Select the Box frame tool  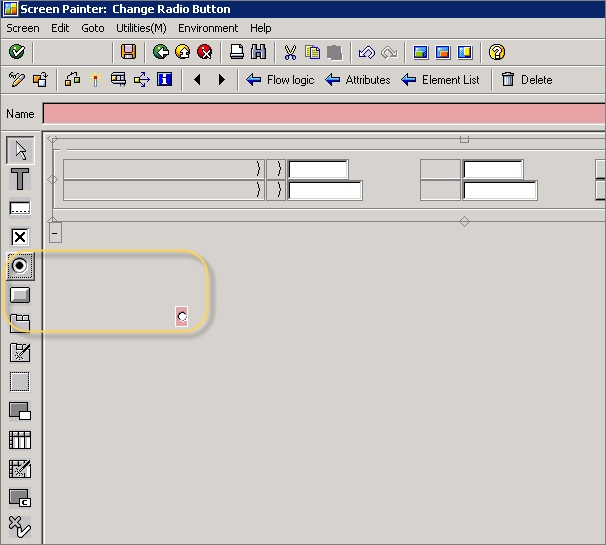(20, 382)
